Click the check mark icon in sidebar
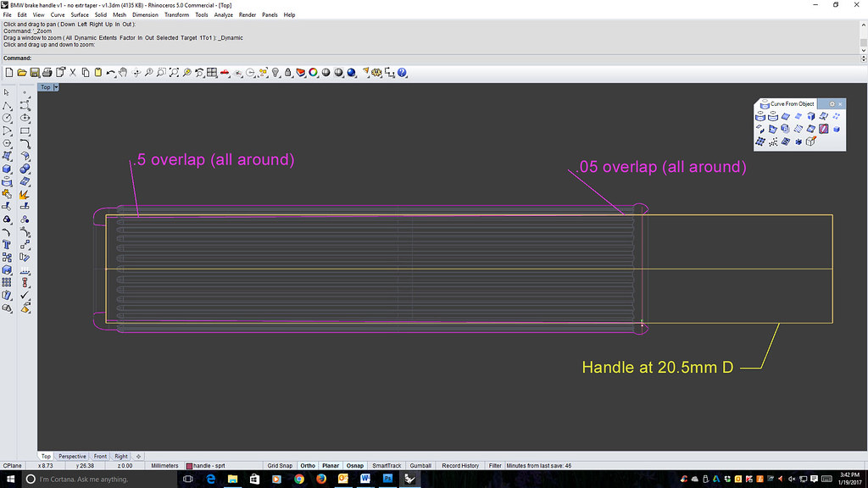This screenshot has height=488, width=868. coord(25,295)
